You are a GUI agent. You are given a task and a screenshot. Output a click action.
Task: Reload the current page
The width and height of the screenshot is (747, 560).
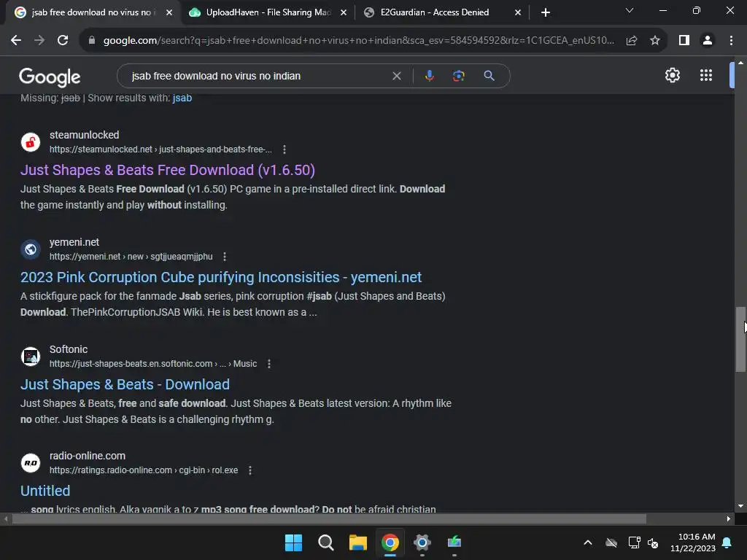point(63,41)
